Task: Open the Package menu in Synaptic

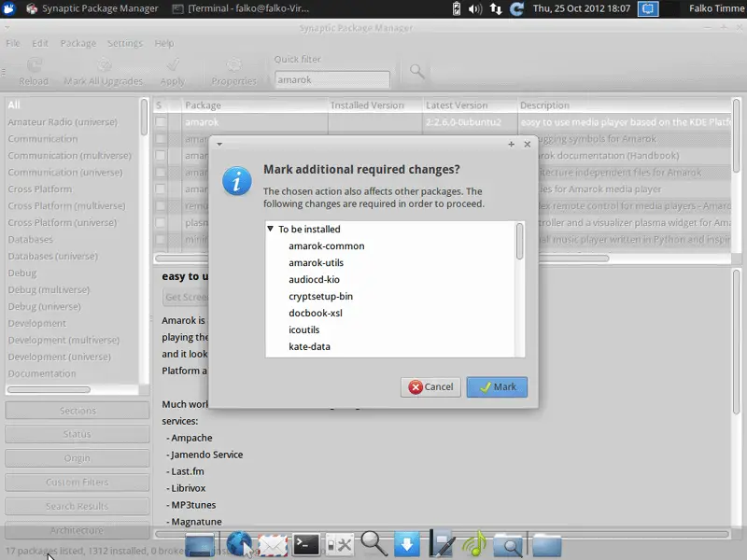Action: click(78, 43)
